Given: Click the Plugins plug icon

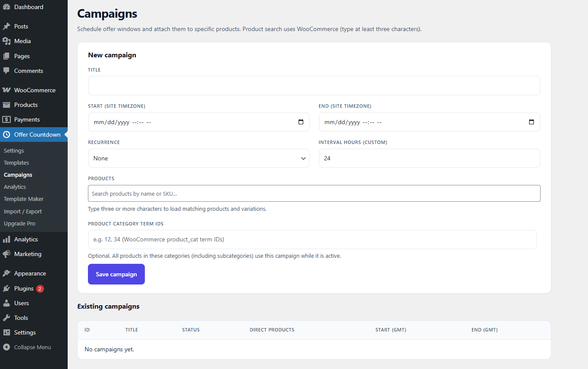Looking at the screenshot, I should pyautogui.click(x=6, y=288).
